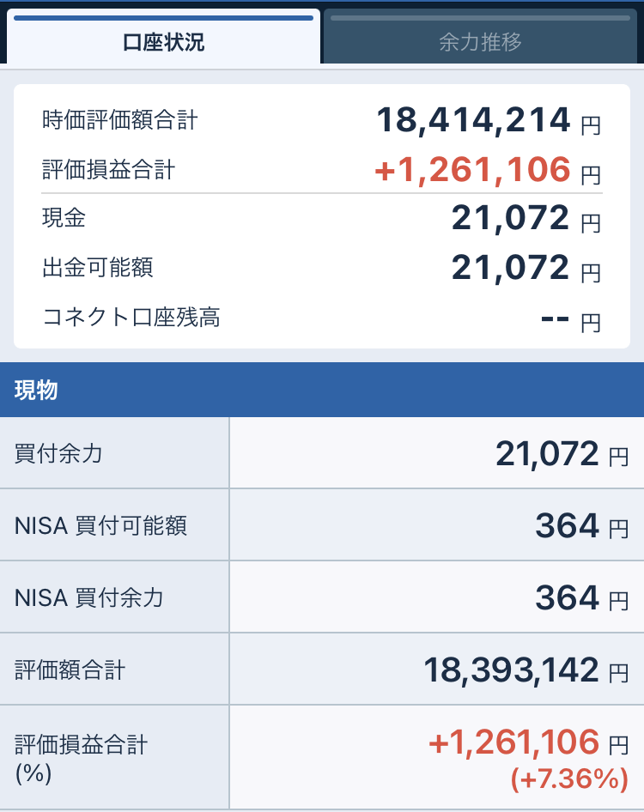Tap the 出金可能額 label
The image size is (644, 812).
click(97, 268)
